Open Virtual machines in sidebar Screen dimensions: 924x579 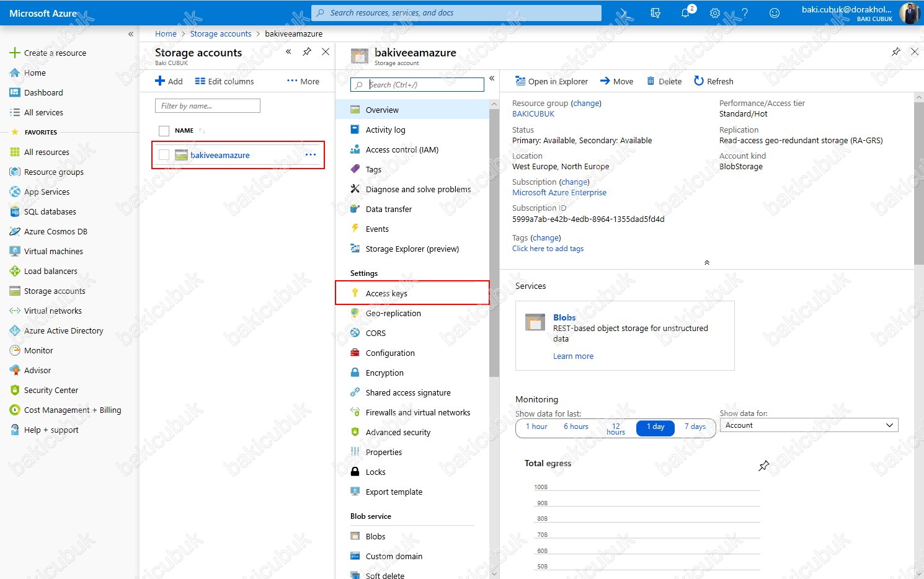[47, 251]
